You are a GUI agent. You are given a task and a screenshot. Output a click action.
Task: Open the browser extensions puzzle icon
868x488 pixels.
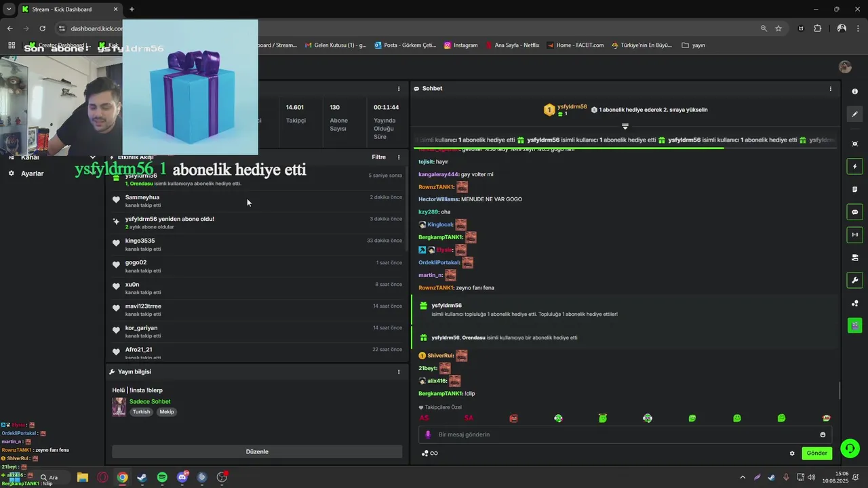pos(817,28)
